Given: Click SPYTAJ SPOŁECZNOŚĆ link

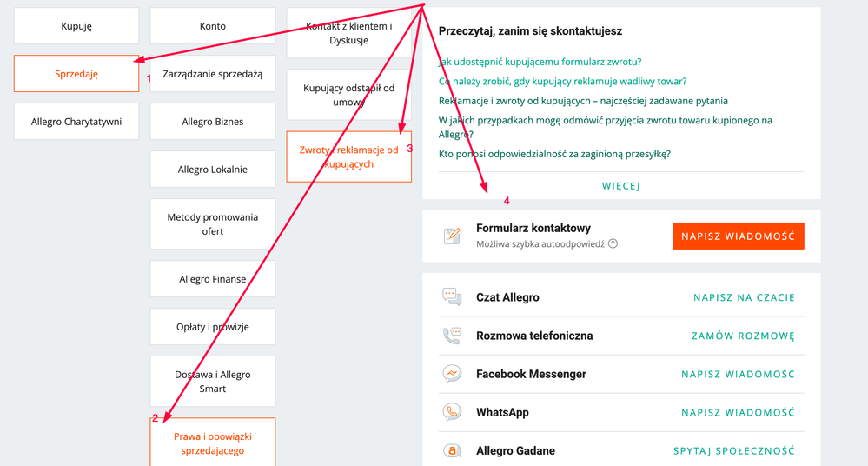Looking at the screenshot, I should click(734, 450).
